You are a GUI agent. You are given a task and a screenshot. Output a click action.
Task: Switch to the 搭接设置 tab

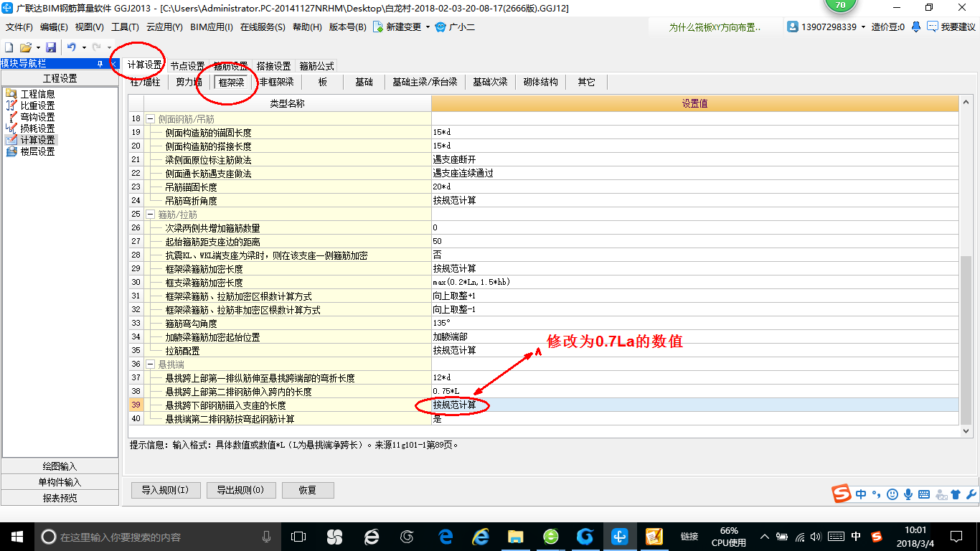point(273,65)
